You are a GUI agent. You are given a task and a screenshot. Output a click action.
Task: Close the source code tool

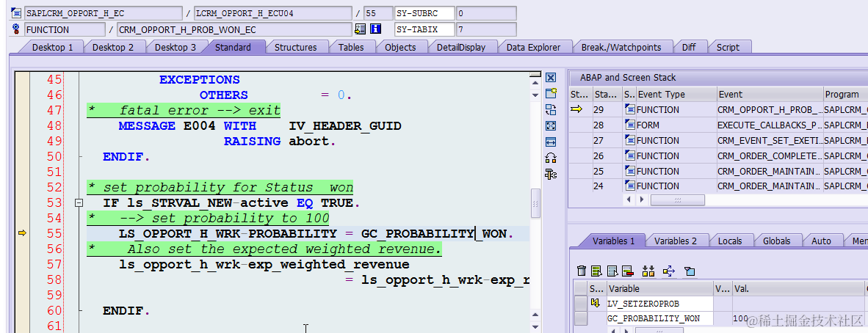[550, 78]
